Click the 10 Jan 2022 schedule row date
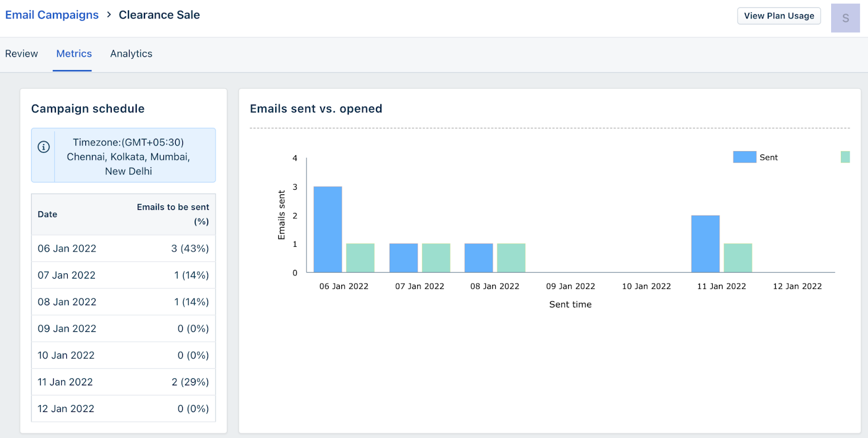Image resolution: width=868 pixels, height=438 pixels. [66, 355]
